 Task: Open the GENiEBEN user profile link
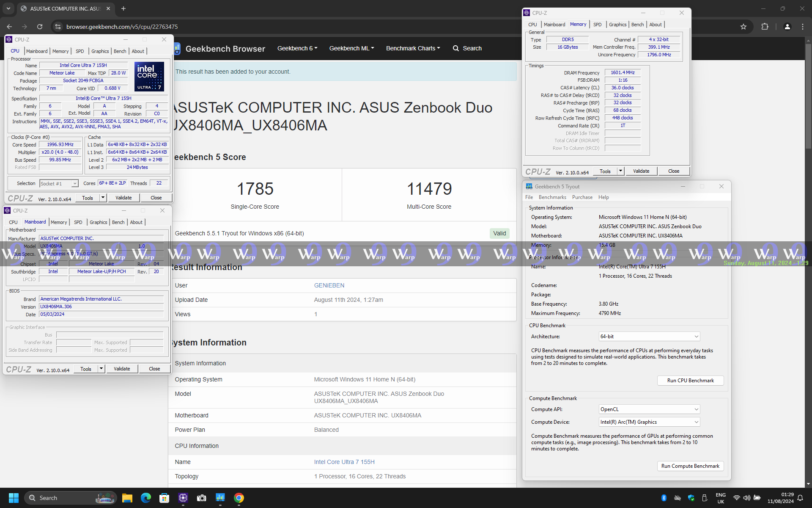(x=329, y=285)
